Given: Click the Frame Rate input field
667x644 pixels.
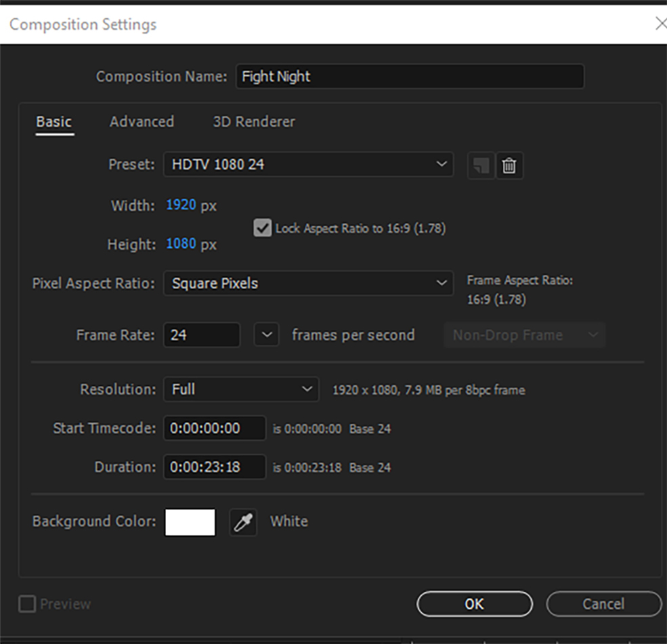Looking at the screenshot, I should click(x=202, y=335).
